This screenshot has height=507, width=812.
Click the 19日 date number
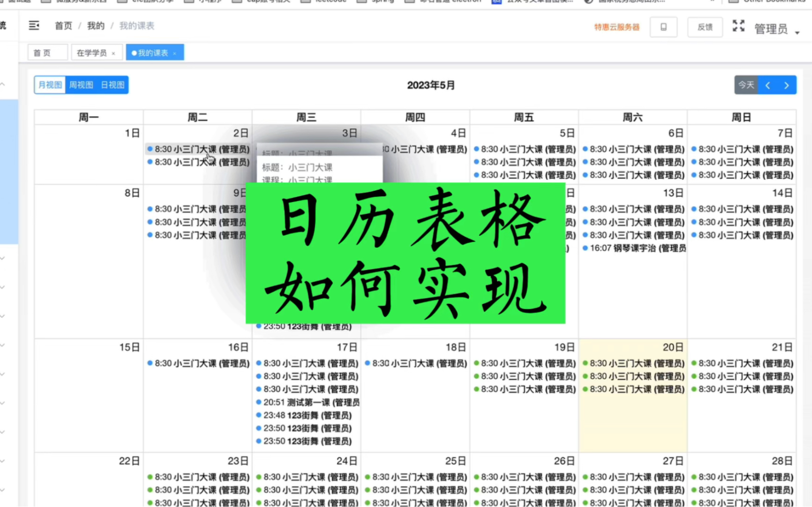point(565,347)
